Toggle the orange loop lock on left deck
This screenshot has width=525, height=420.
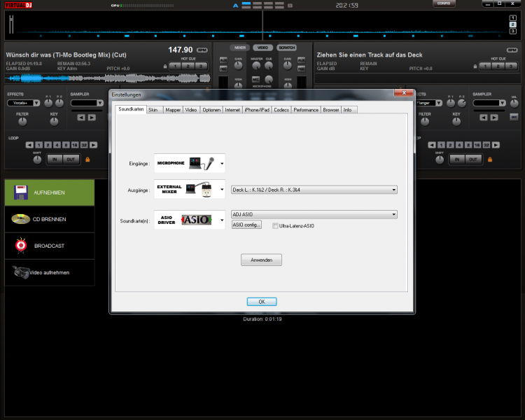coord(87,160)
